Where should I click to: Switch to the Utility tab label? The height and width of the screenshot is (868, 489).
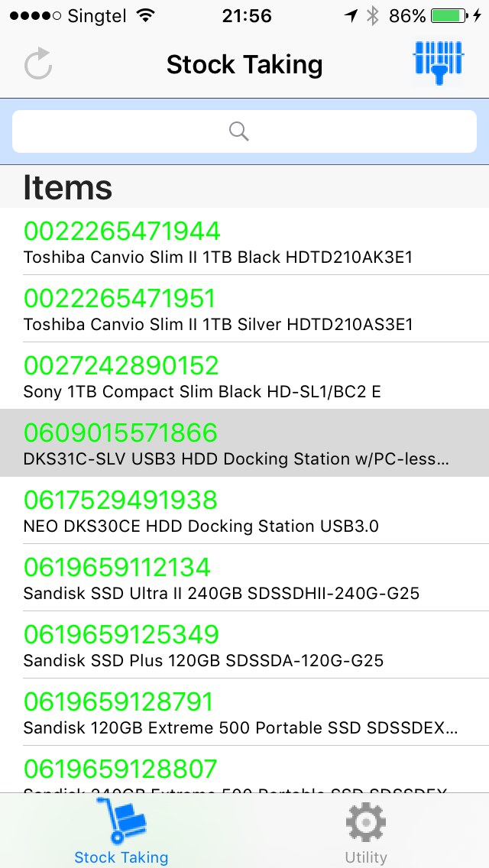[x=366, y=857]
